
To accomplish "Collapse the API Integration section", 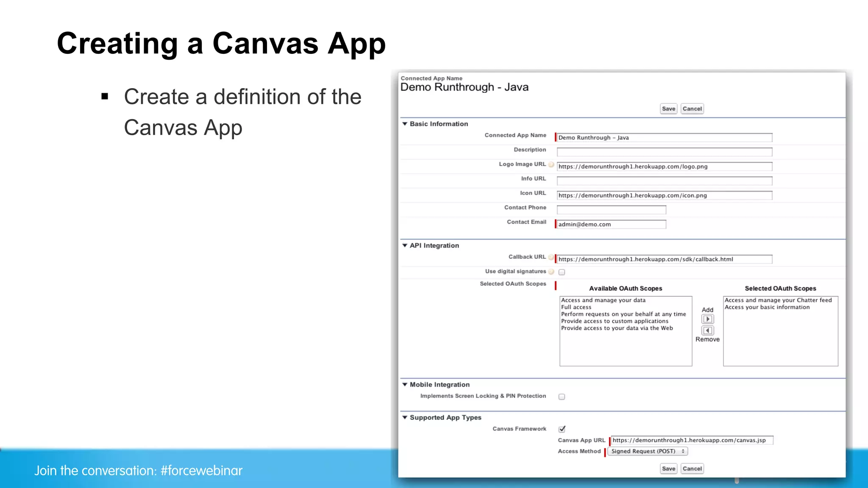I will coord(405,245).
